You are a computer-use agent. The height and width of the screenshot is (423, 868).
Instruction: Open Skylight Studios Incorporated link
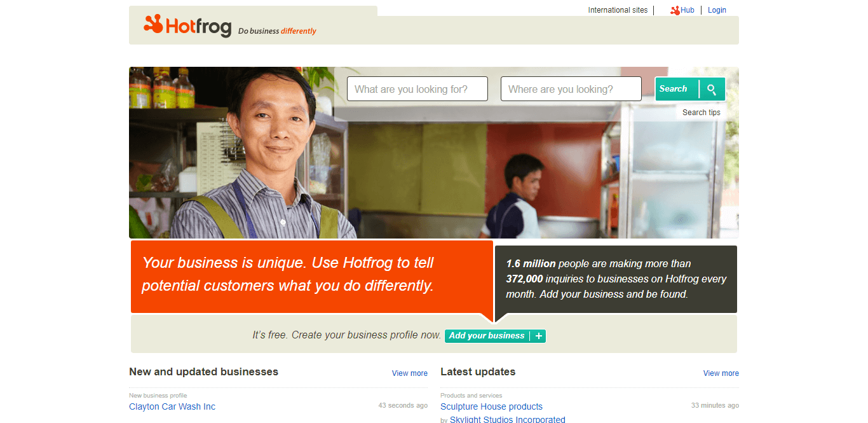click(508, 420)
